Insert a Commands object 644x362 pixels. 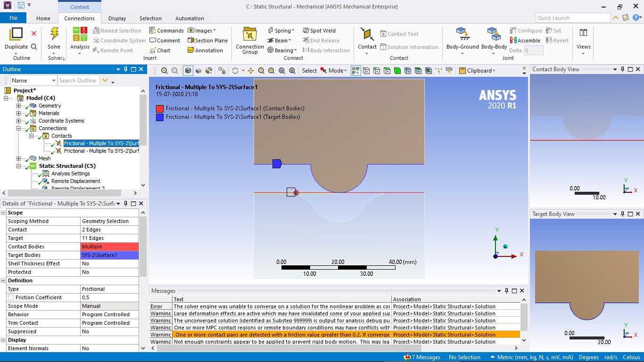click(x=166, y=31)
